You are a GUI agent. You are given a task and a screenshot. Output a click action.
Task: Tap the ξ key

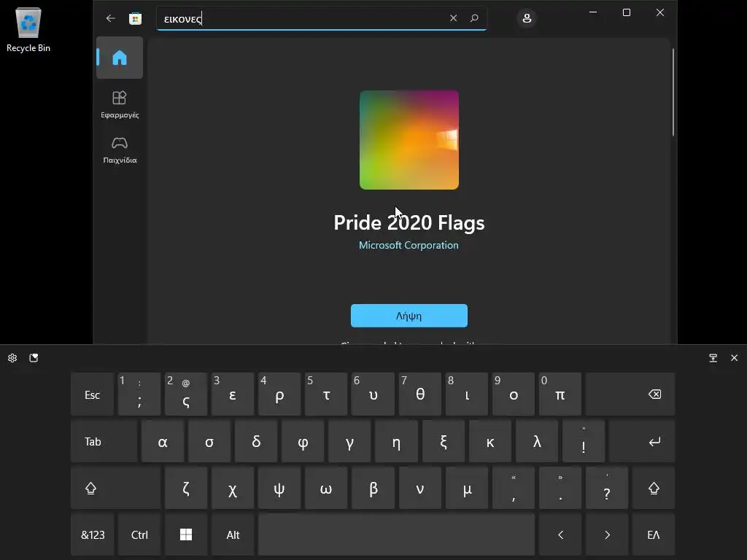coord(443,441)
